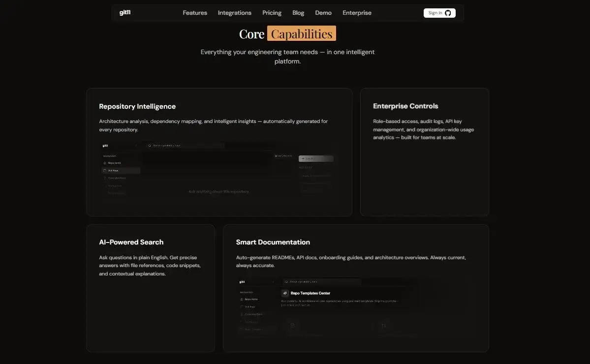Click the git11 logo in the navbar
Viewport: 590px width, 364px height.
(x=125, y=12)
